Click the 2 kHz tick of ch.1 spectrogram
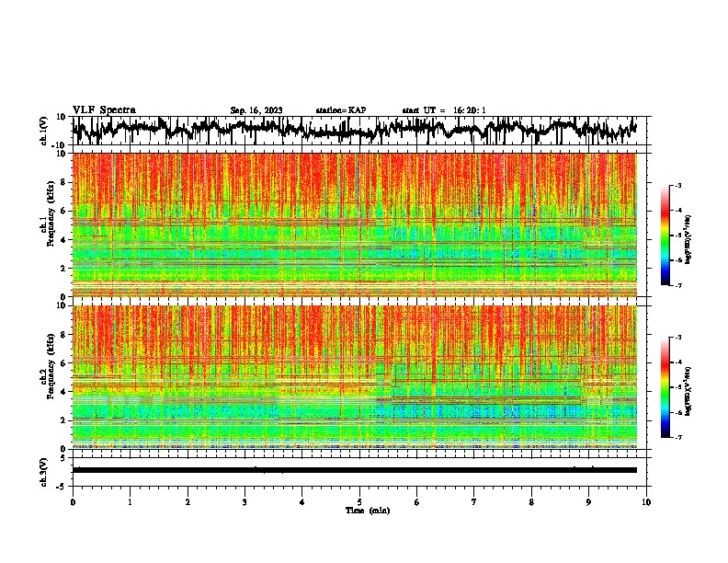 coord(64,269)
